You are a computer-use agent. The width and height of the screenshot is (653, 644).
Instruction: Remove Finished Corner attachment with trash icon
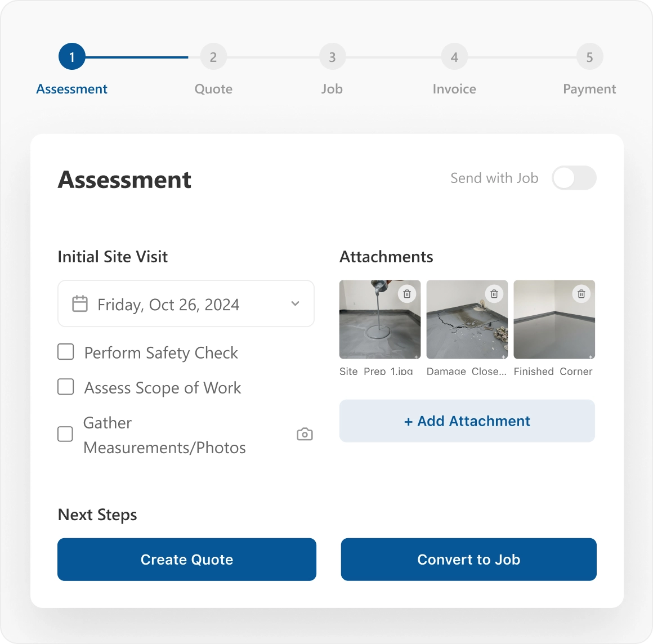pos(582,294)
